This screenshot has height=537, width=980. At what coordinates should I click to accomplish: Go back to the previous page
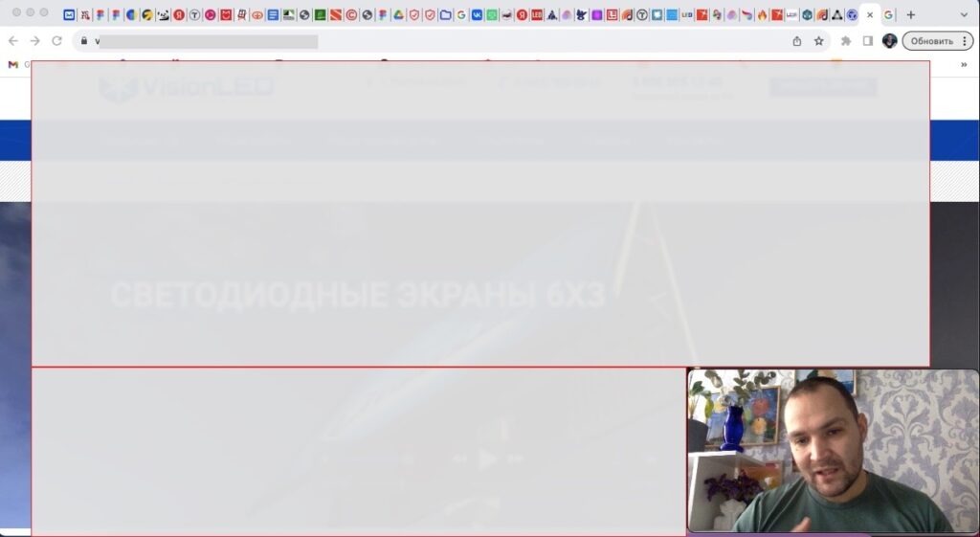click(13, 41)
